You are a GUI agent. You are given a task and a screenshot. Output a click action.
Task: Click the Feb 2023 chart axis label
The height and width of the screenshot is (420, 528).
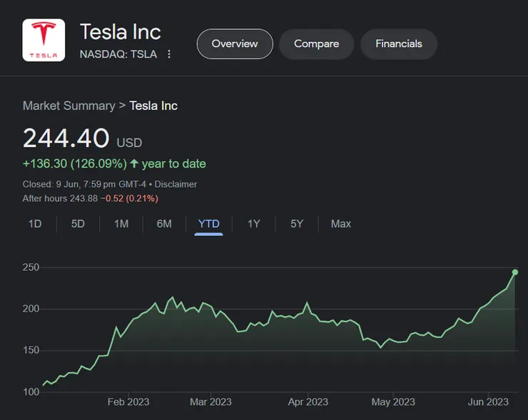tap(128, 401)
